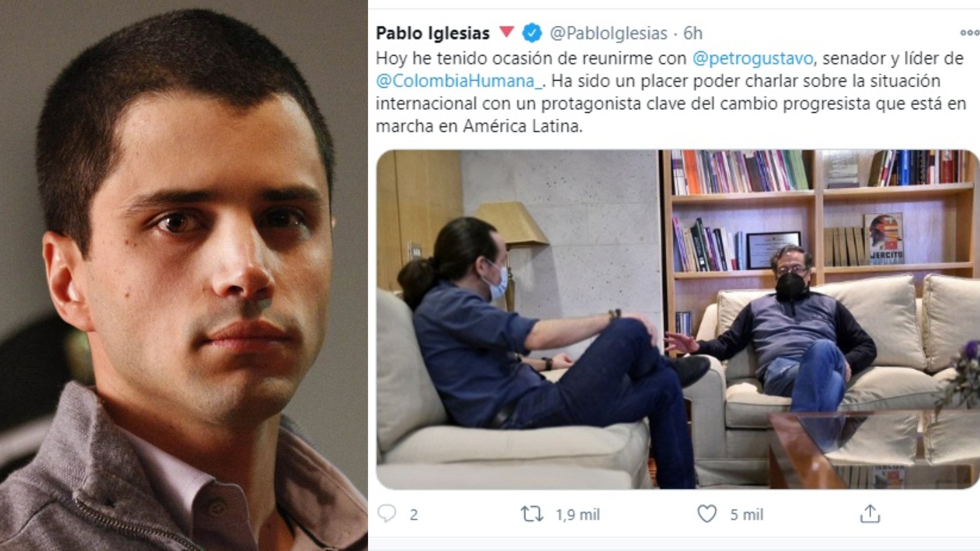Click the Pablo Iglesias display name

[x=433, y=33]
